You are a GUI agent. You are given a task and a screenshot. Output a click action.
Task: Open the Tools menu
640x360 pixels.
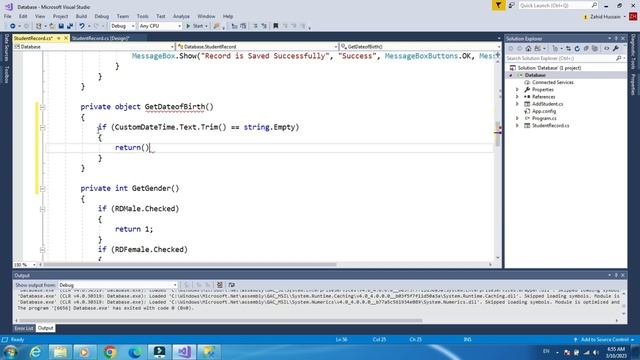coord(142,16)
